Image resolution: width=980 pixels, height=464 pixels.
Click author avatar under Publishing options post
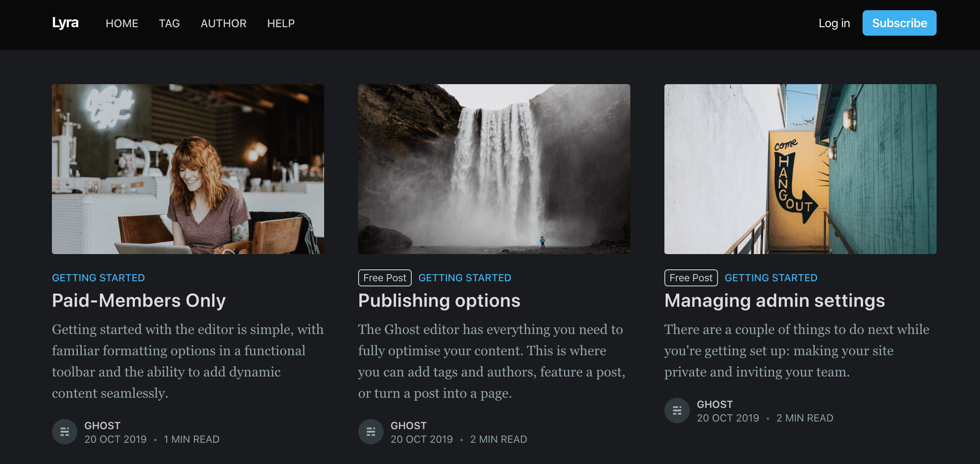tap(371, 432)
